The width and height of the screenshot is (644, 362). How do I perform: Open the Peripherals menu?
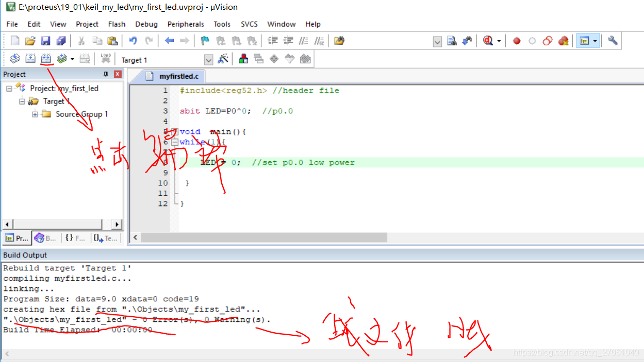(x=186, y=24)
